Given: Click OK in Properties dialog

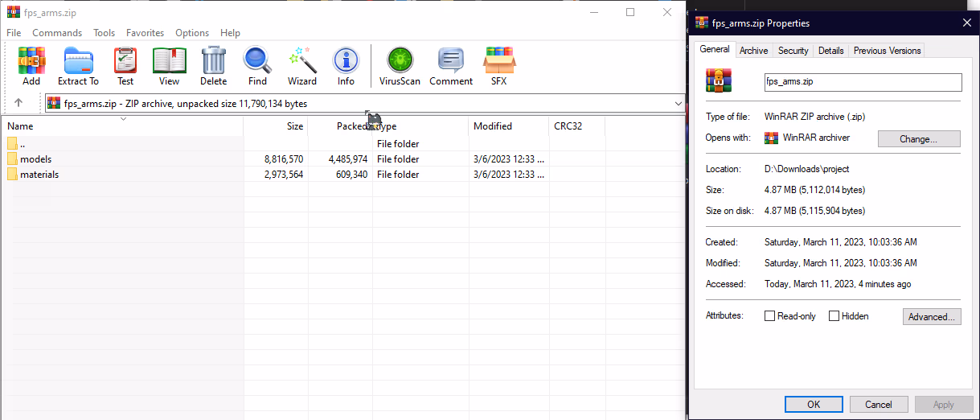Looking at the screenshot, I should 814,404.
